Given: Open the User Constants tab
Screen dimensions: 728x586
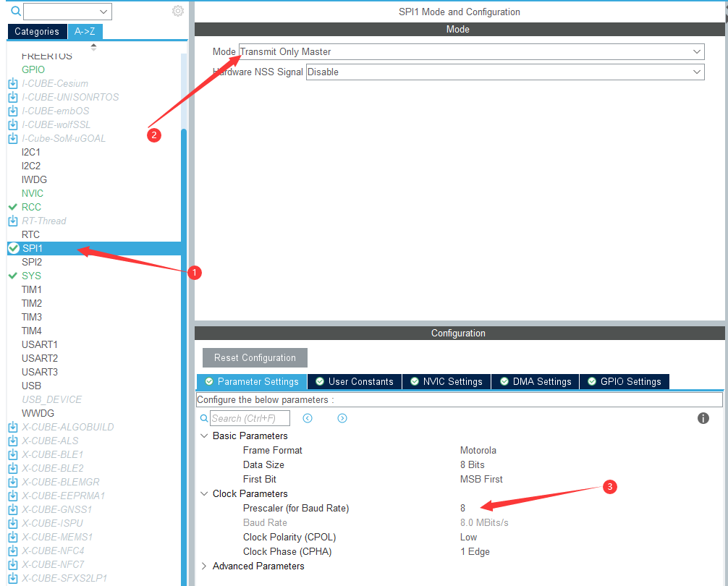Looking at the screenshot, I should tap(355, 381).
